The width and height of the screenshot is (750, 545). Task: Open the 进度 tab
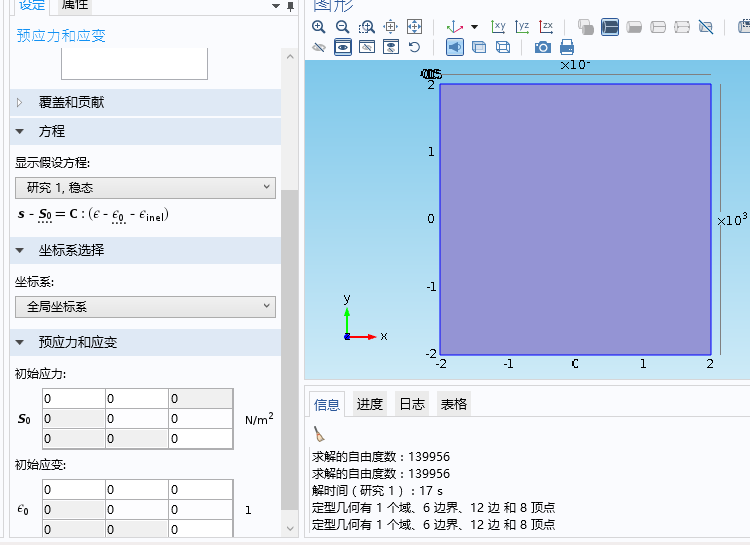click(x=370, y=404)
